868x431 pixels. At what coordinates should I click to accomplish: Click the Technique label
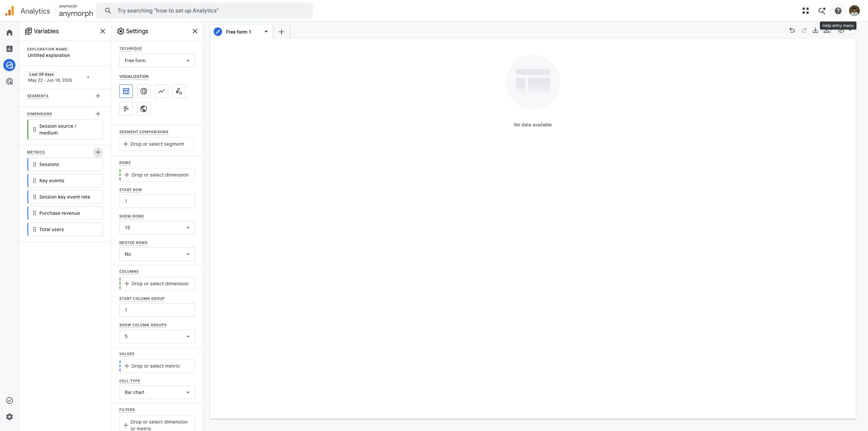coord(131,48)
